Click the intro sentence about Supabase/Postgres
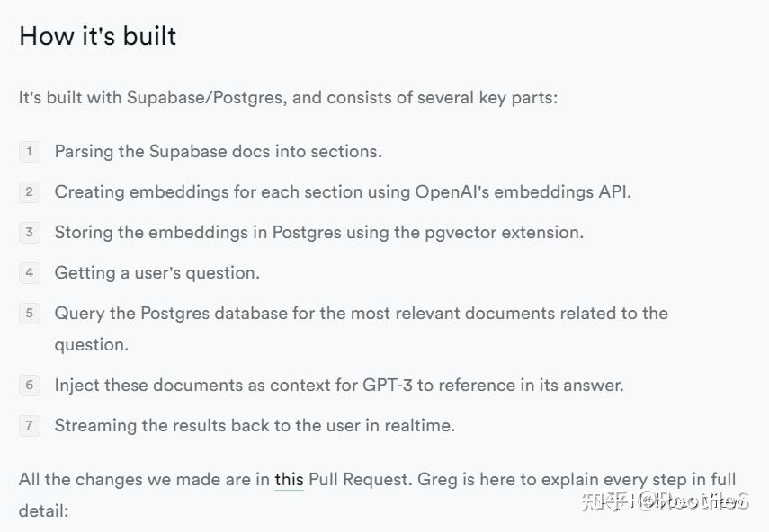Screen dimensions: 769x532 [288, 97]
